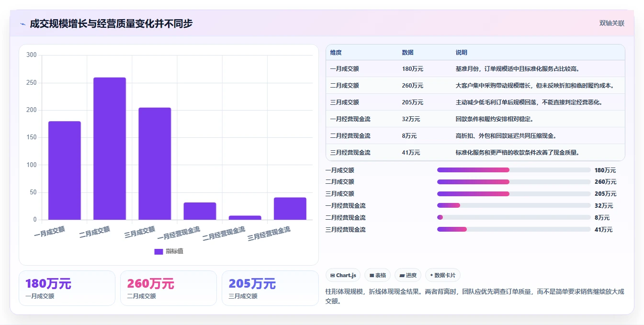Viewport: 644px width, 325px height.
Task: Click description 高折扣、外包和回款延迟共同压缩现金。
Action: 506,136
